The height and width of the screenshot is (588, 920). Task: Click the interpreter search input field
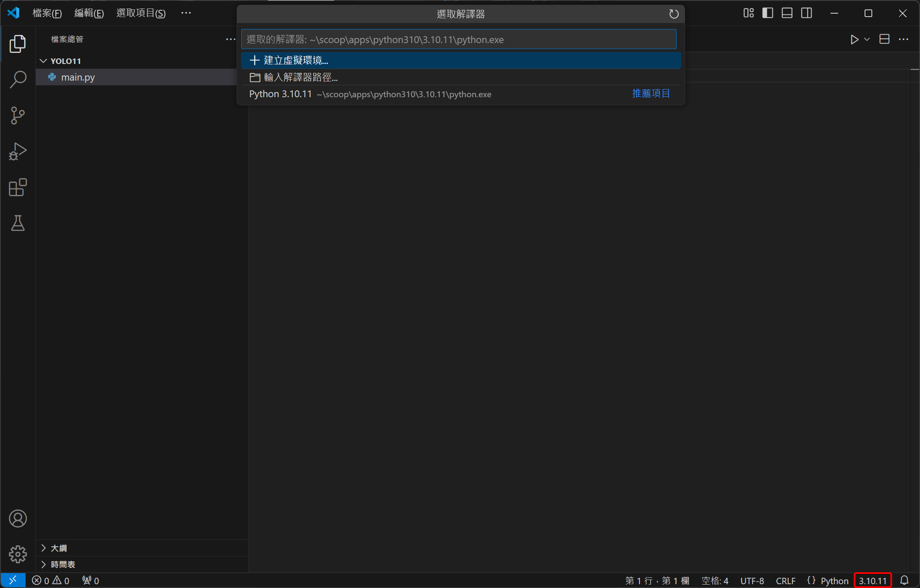pyautogui.click(x=459, y=40)
